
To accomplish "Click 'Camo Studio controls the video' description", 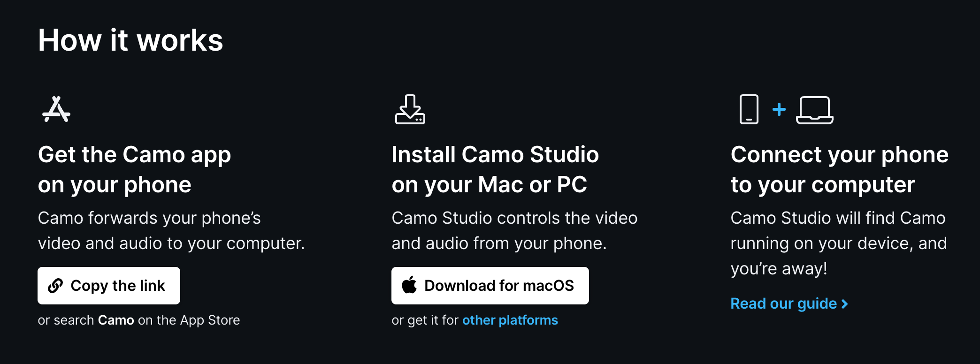I will (x=514, y=230).
